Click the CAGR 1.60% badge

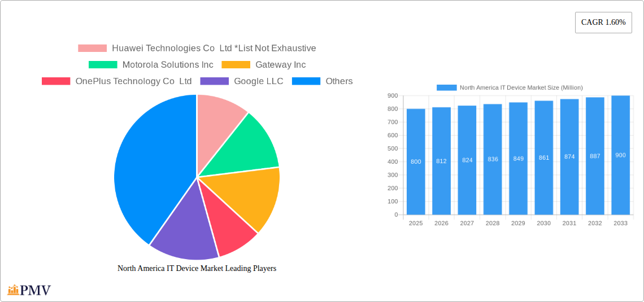603,23
